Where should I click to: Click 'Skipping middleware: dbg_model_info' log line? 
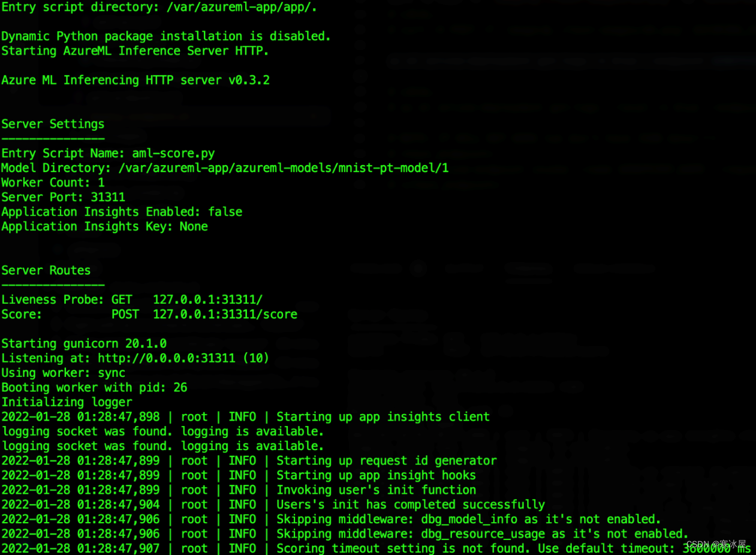point(331,520)
